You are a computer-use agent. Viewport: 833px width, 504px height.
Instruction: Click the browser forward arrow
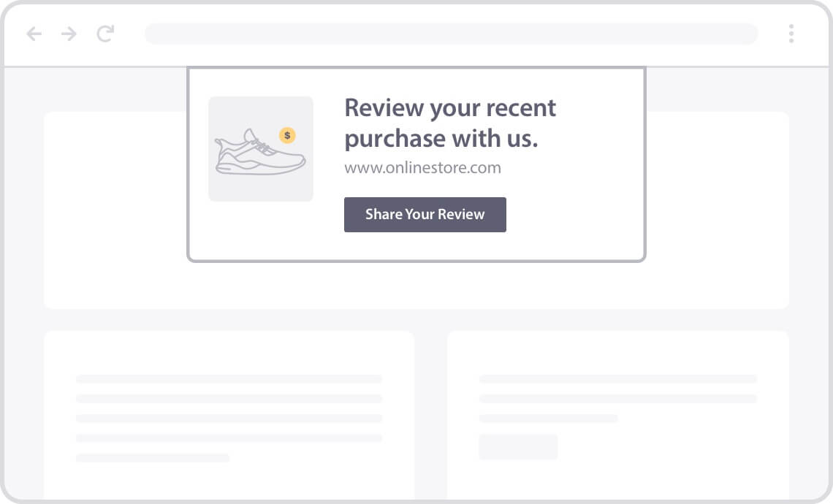click(69, 34)
